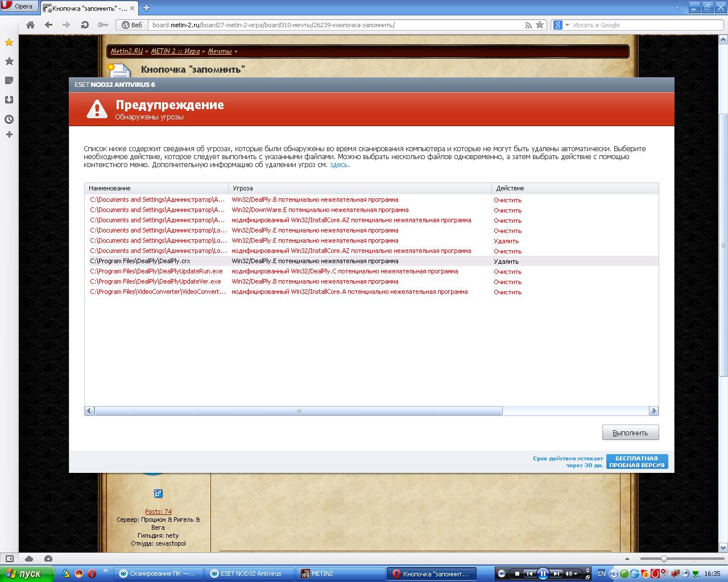Open the Opera main menu button
The width and height of the screenshot is (728, 582).
pyautogui.click(x=19, y=6)
